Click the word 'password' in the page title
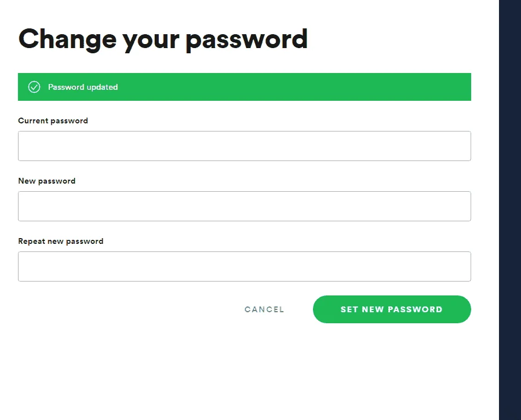Viewport: 521px width, 420px height. click(x=246, y=40)
